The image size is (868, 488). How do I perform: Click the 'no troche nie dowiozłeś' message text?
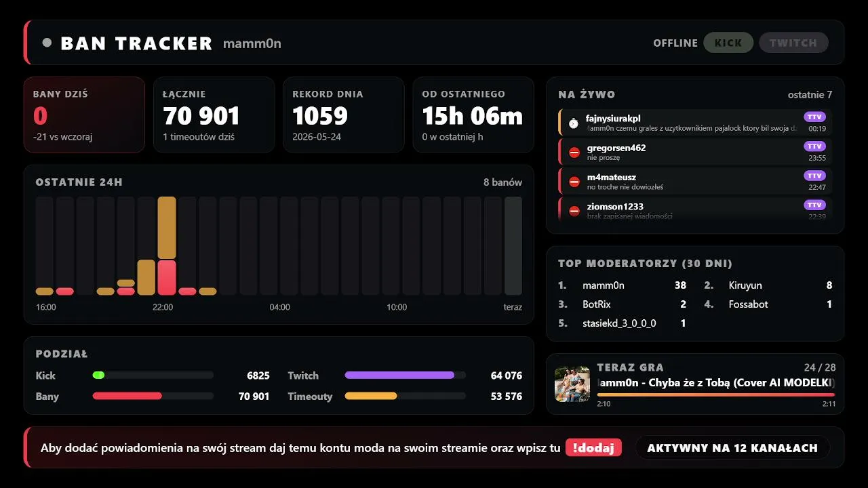[x=625, y=187]
